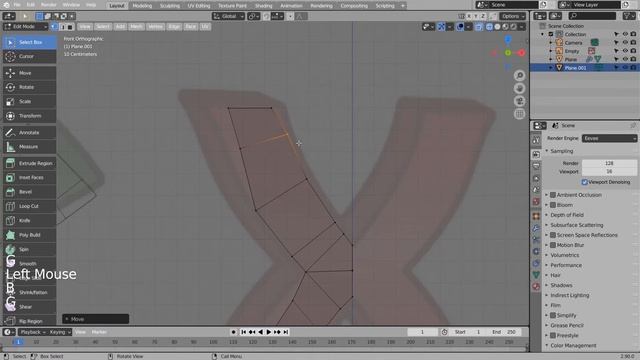The width and height of the screenshot is (640, 360).
Task: Activate the Spin tool
Action: [29, 249]
